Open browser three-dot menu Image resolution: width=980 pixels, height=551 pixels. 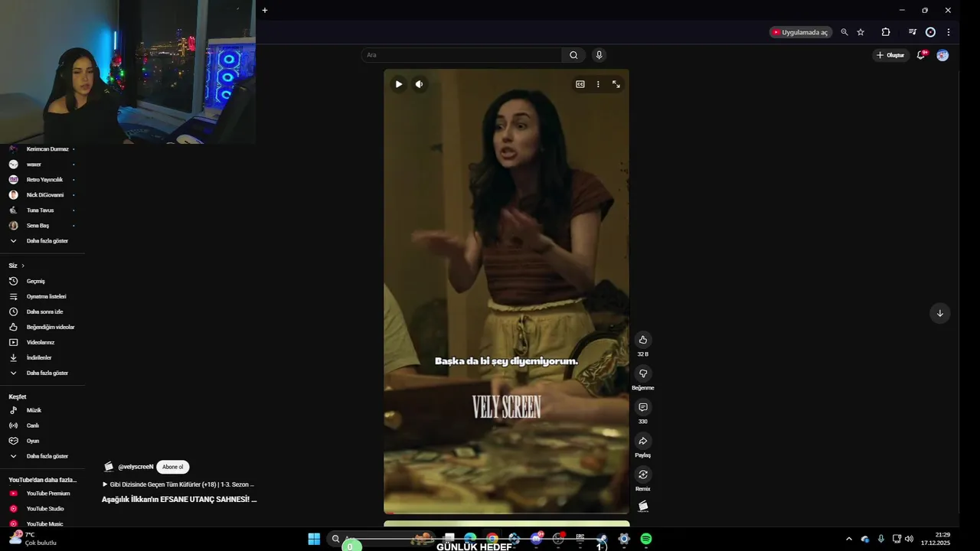coord(949,32)
